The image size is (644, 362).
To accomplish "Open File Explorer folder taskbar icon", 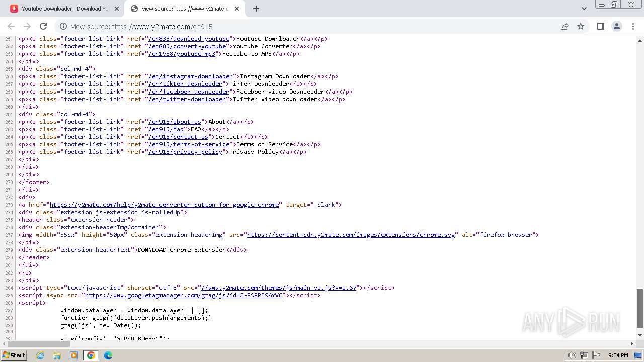I will [57, 355].
